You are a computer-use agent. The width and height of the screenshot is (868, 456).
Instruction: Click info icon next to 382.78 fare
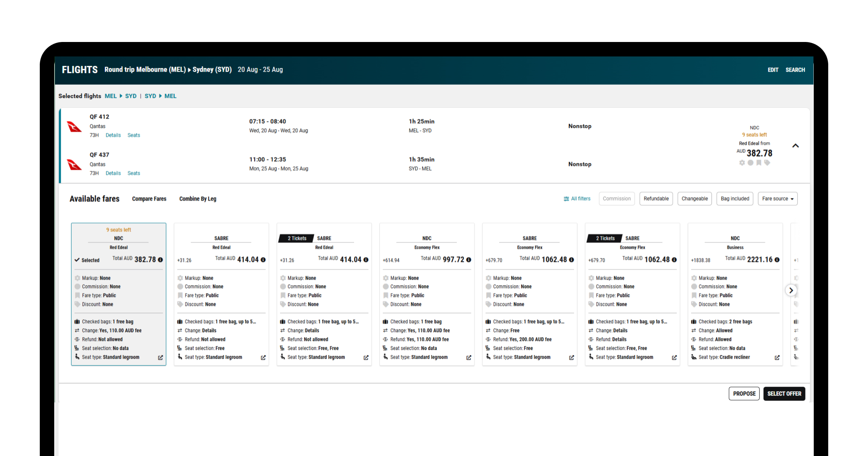(x=161, y=260)
